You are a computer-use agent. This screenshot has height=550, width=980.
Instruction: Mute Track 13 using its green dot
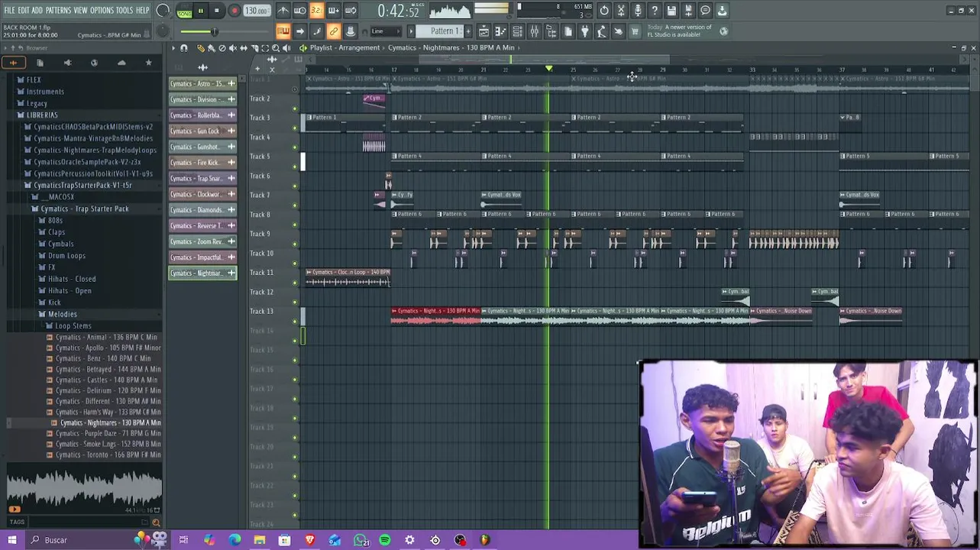coord(296,321)
